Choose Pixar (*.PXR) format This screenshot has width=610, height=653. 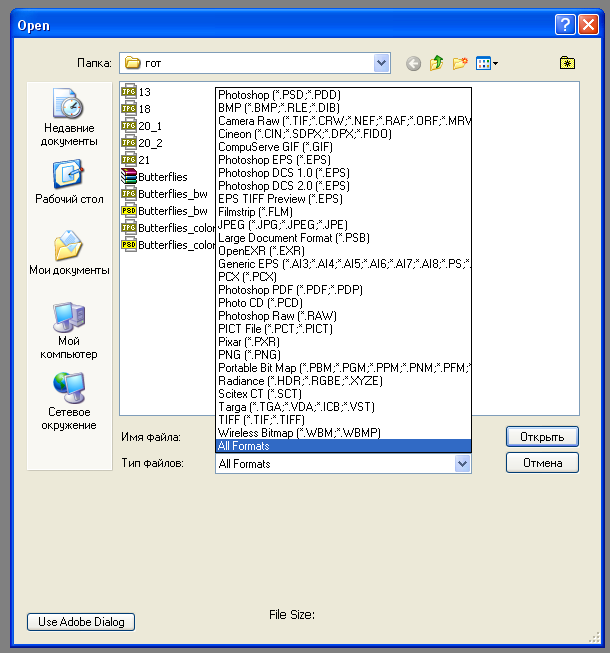pyautogui.click(x=344, y=342)
